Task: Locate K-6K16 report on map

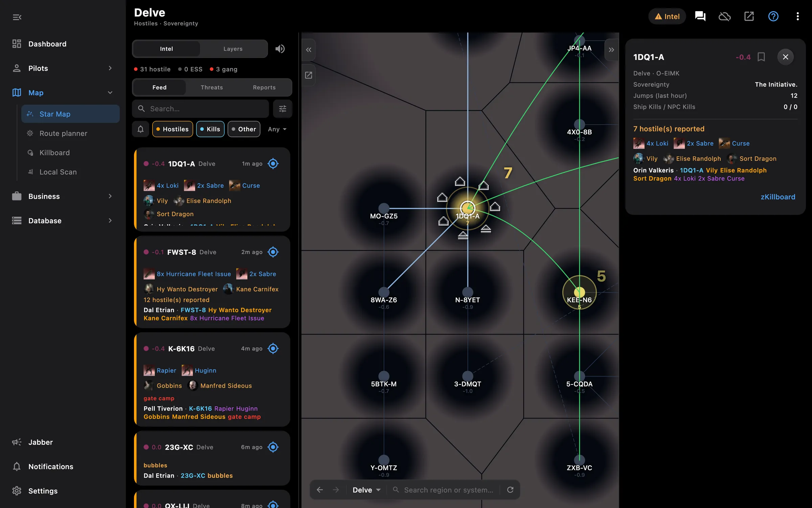Action: 273,348
